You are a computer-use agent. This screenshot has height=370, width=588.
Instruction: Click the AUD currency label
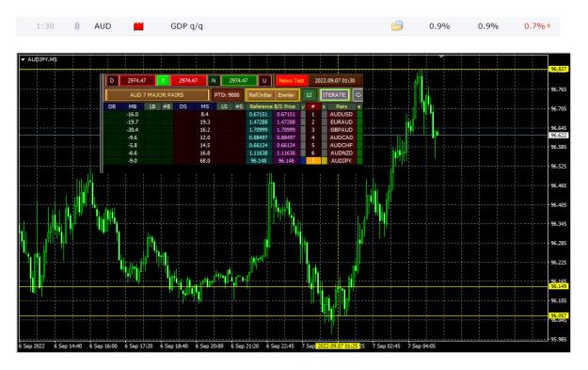point(103,26)
